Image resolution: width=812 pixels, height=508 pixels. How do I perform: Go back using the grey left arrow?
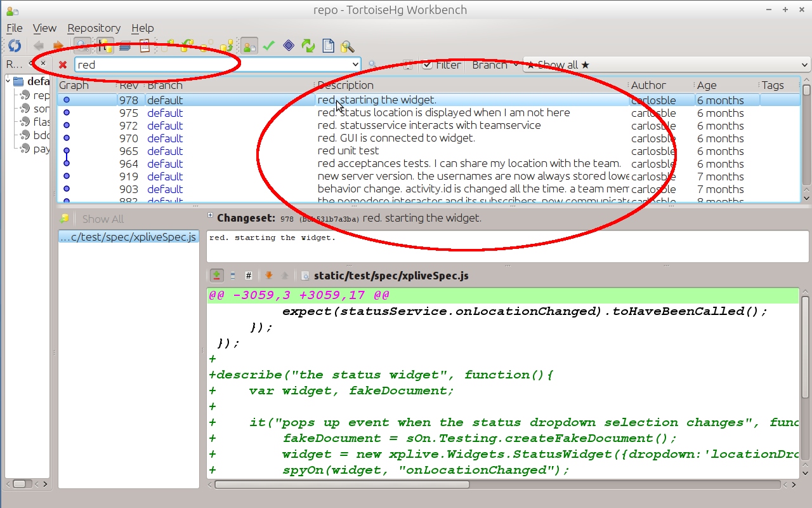coord(39,46)
